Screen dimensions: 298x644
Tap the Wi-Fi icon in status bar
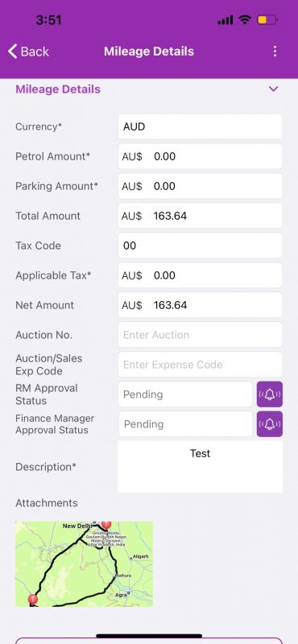pos(245,19)
